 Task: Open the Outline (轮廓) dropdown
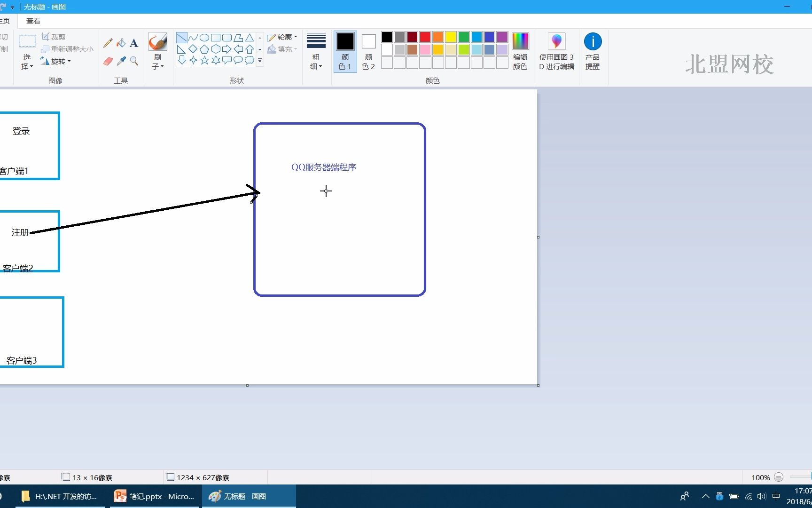tap(282, 37)
